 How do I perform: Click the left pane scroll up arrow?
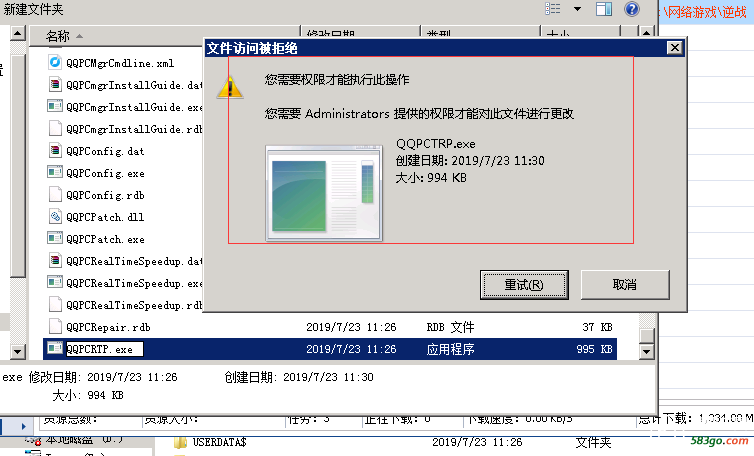point(17,33)
